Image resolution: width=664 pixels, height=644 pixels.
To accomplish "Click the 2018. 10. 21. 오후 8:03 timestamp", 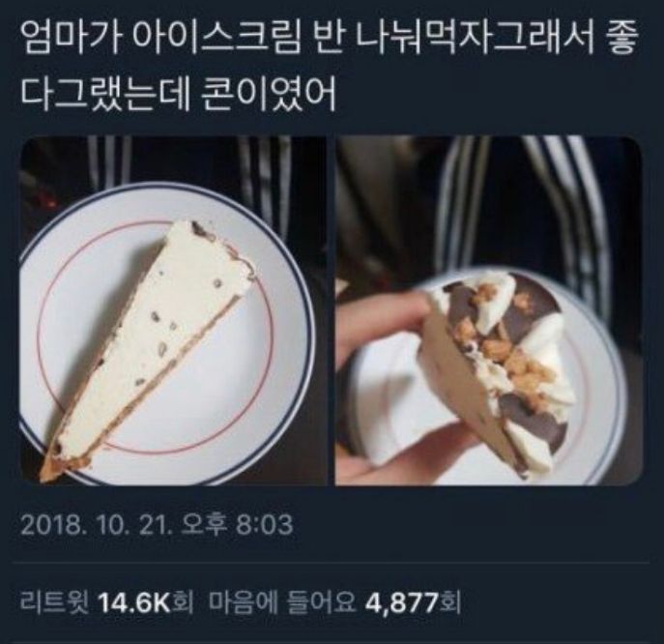I will click(x=157, y=524).
